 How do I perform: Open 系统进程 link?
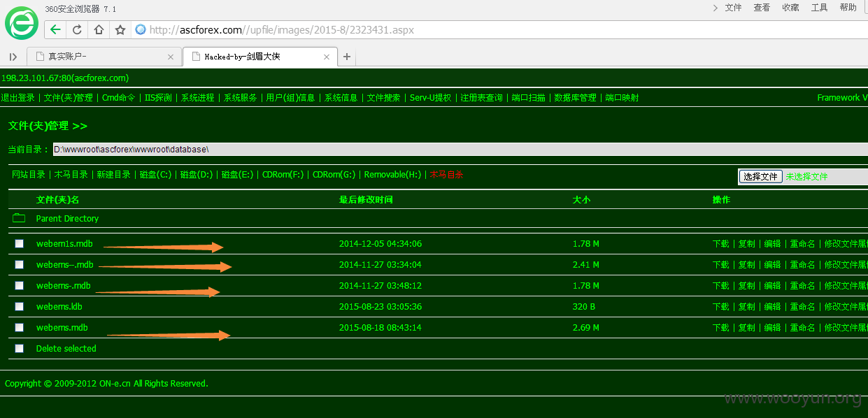[198, 98]
